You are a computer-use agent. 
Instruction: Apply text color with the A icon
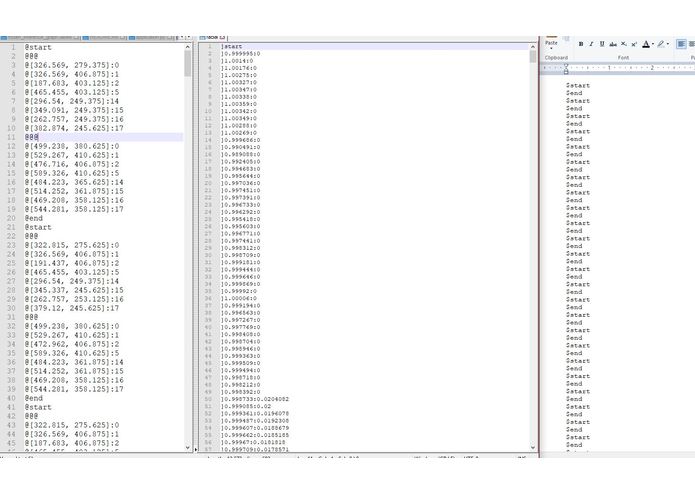click(x=646, y=44)
